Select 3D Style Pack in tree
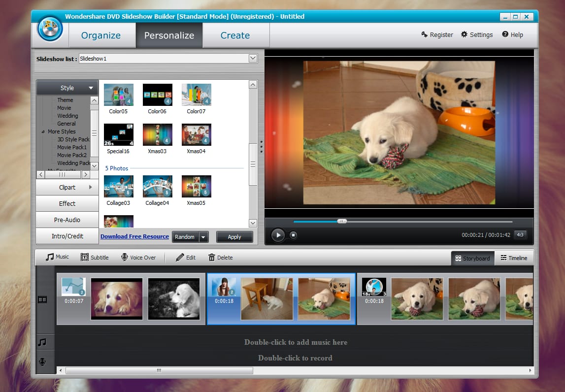Image resolution: width=565 pixels, height=392 pixels. point(73,139)
